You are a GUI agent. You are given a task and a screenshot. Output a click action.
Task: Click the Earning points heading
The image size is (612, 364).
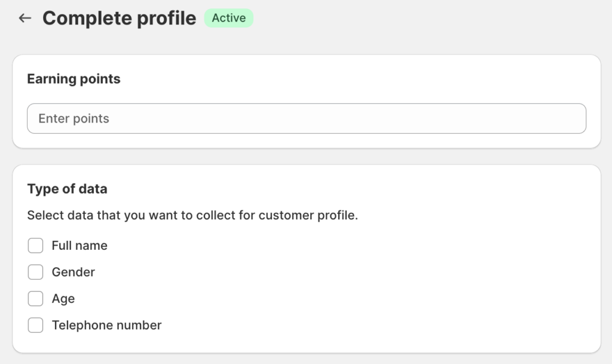coord(74,79)
